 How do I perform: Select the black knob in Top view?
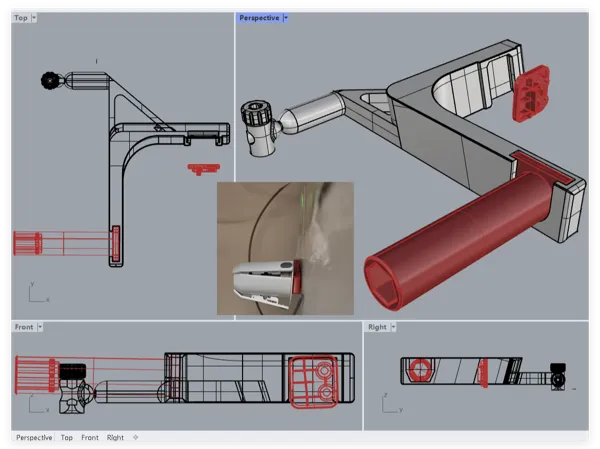50,81
